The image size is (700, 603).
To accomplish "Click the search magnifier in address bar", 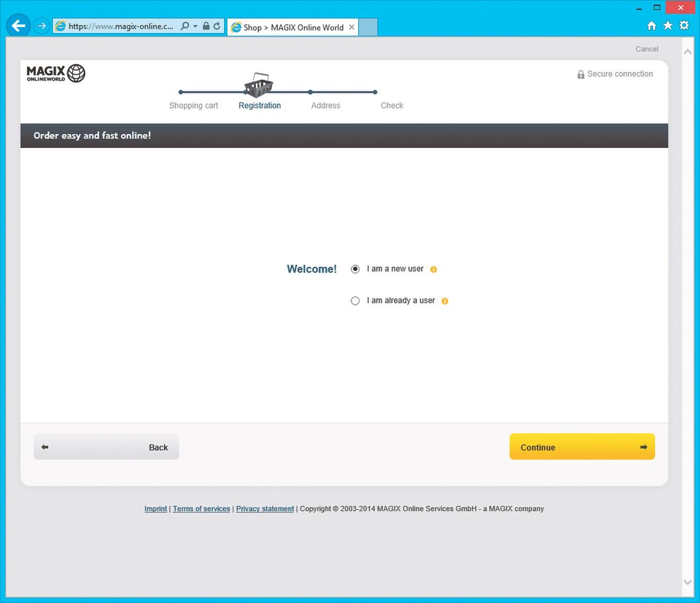I will tap(184, 26).
